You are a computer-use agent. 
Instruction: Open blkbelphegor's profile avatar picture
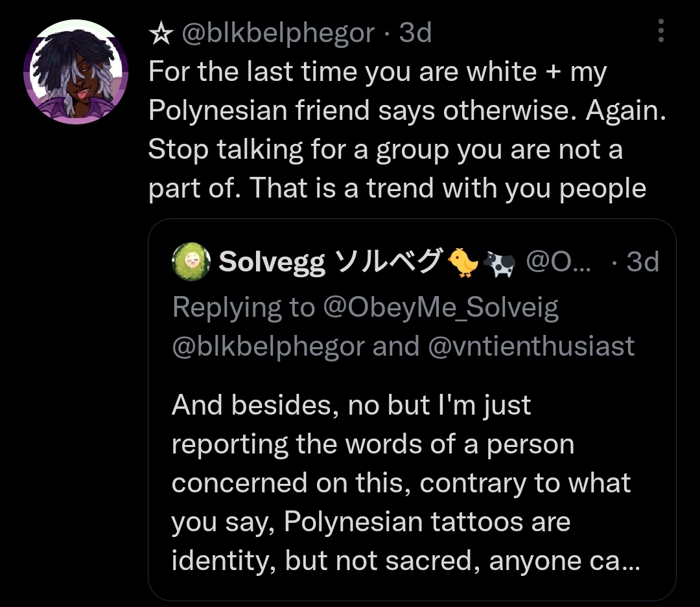click(75, 71)
